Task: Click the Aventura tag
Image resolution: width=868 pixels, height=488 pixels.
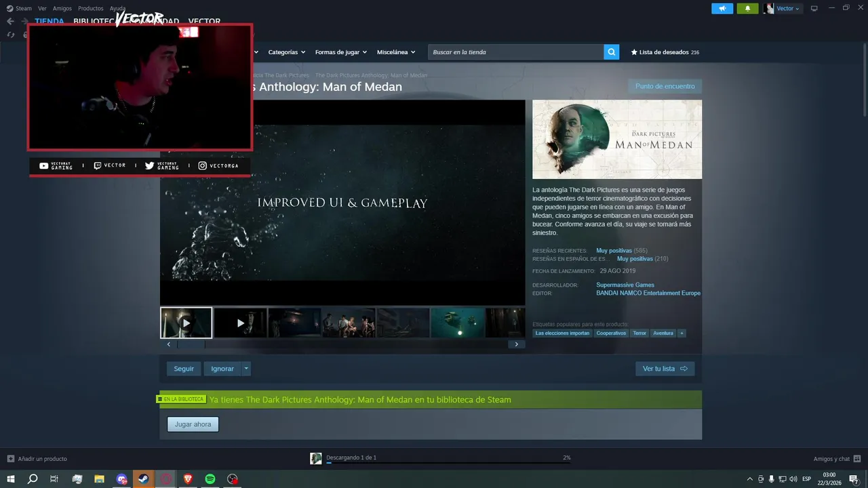Action: click(663, 333)
